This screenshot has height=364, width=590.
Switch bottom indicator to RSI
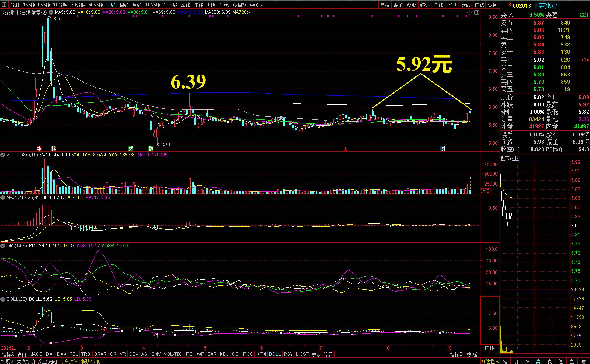click(190, 354)
